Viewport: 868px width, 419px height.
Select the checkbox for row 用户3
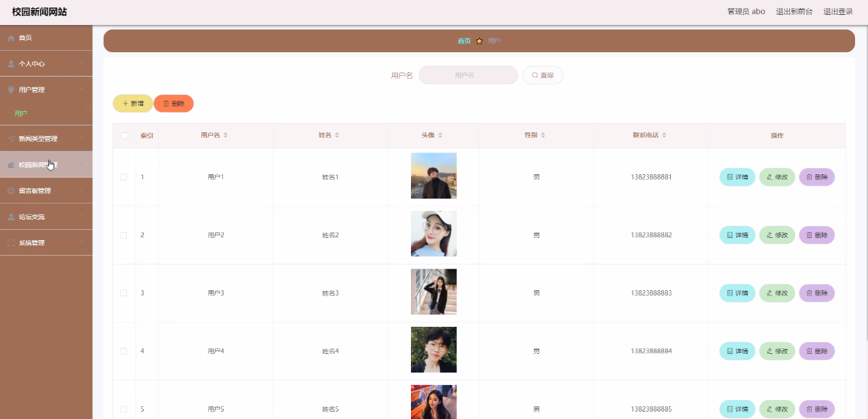coord(123,293)
